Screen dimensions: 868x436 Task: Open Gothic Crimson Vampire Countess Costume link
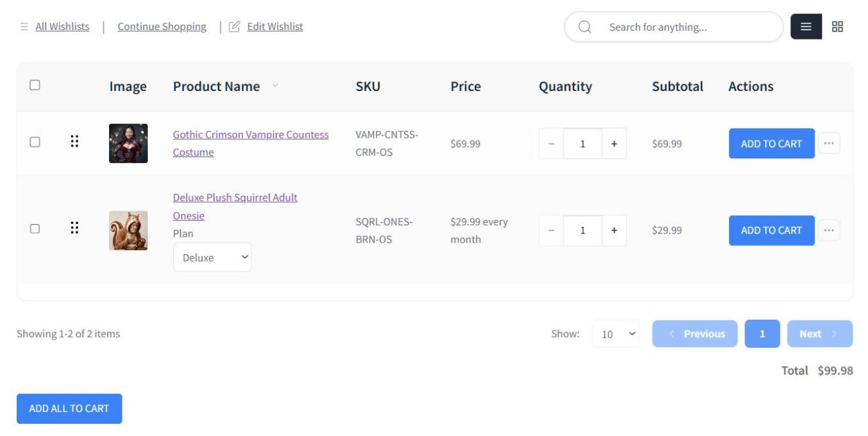pos(251,143)
